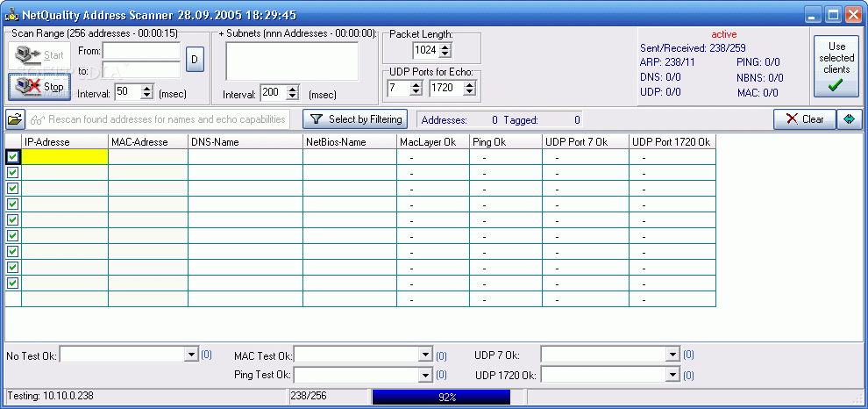Increase Packet Length 1024 with up arrow

pyautogui.click(x=445, y=47)
